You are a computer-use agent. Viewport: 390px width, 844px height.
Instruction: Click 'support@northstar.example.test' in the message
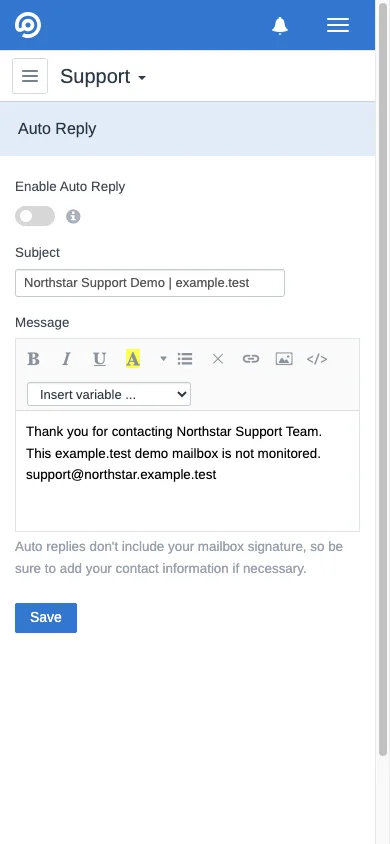tap(121, 475)
